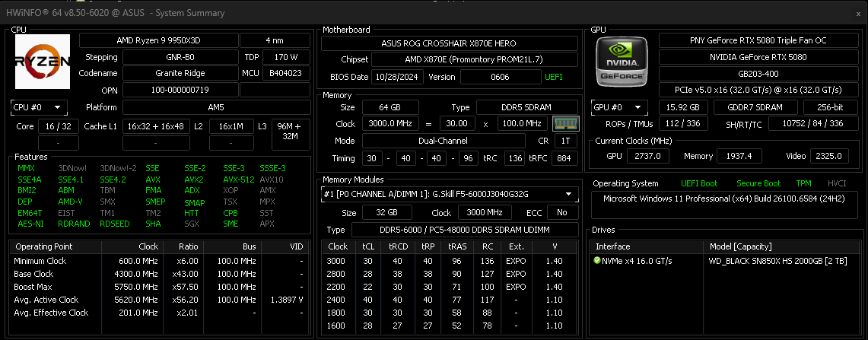Click the 15.92 GB GPU memory value
868x340 pixels.
coord(683,107)
